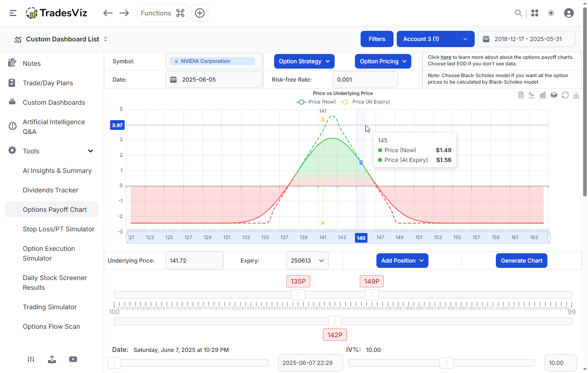Open the Option Pricing dropdown

click(383, 61)
